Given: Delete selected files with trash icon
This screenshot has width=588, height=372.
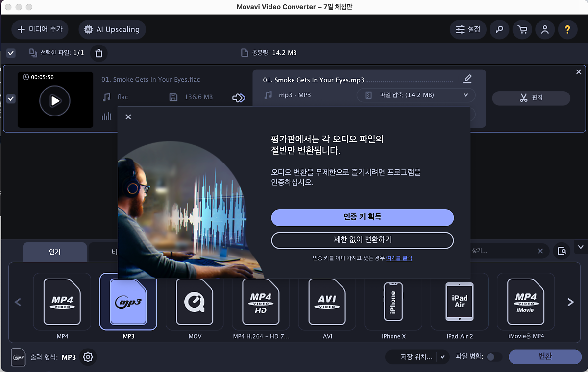Looking at the screenshot, I should click(98, 53).
